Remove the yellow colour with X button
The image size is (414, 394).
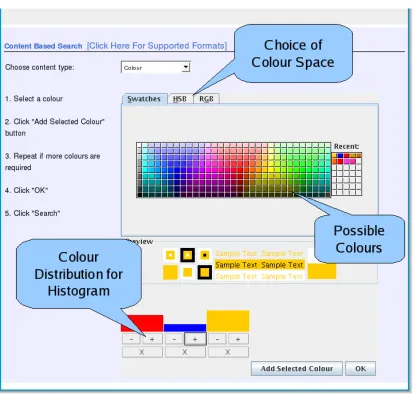pyautogui.click(x=228, y=352)
